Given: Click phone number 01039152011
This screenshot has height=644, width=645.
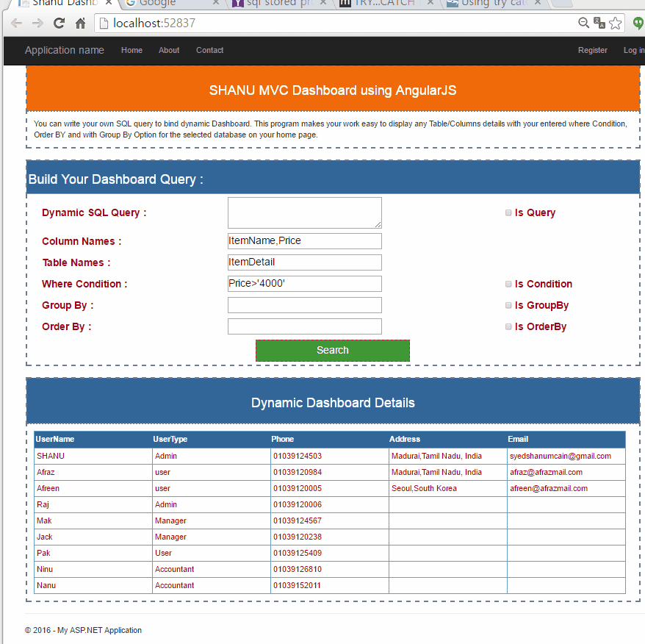Looking at the screenshot, I should [x=297, y=585].
